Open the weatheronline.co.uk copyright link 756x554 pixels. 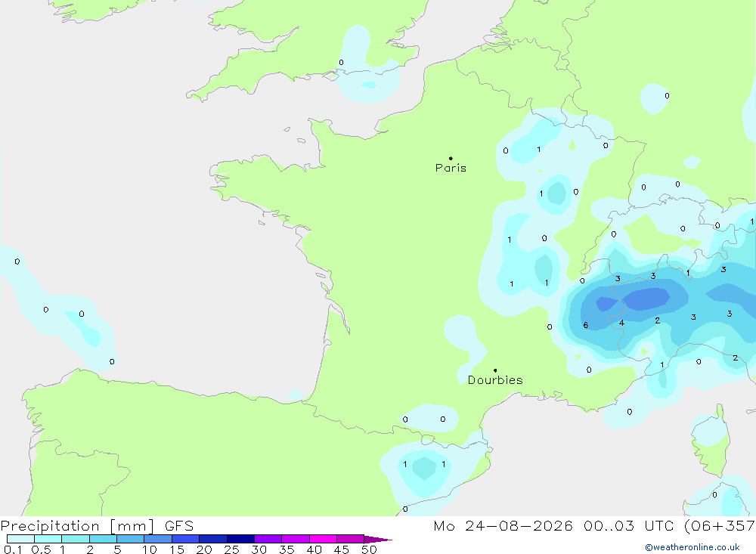(692, 547)
